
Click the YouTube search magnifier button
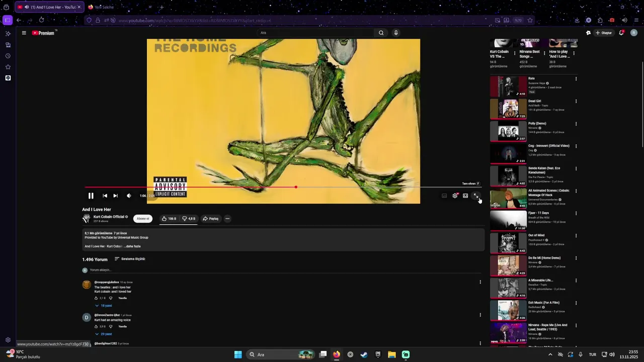click(381, 33)
